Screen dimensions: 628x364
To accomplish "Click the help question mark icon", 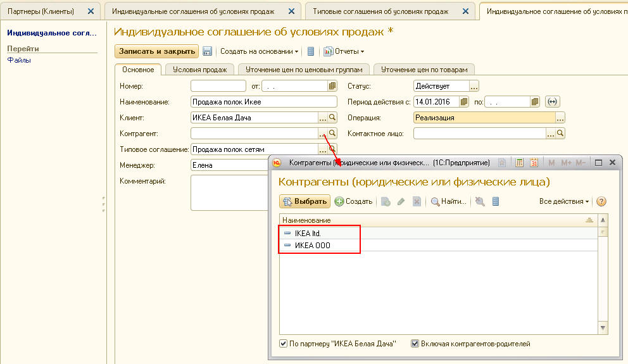I will click(601, 201).
